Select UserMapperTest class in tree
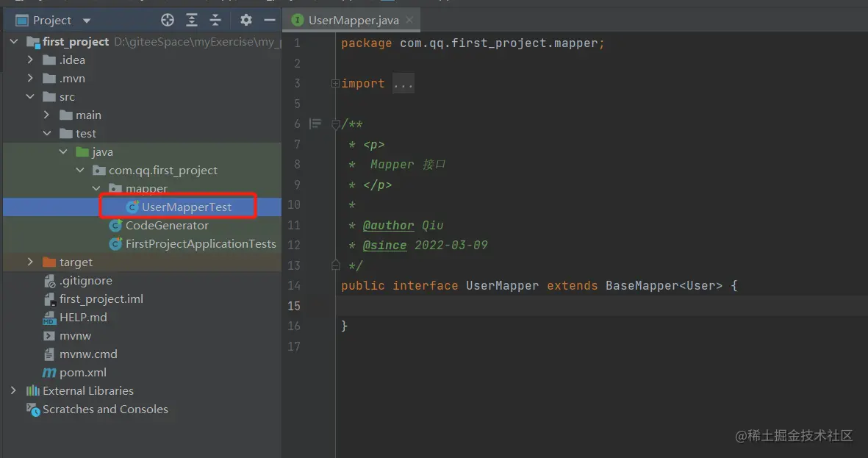868x458 pixels. [x=187, y=207]
